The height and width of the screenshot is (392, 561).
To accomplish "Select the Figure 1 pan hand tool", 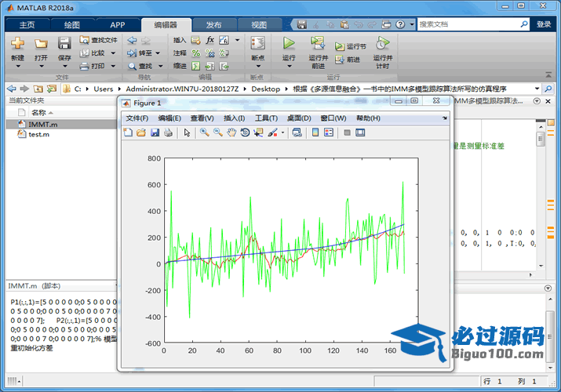I will click(231, 132).
